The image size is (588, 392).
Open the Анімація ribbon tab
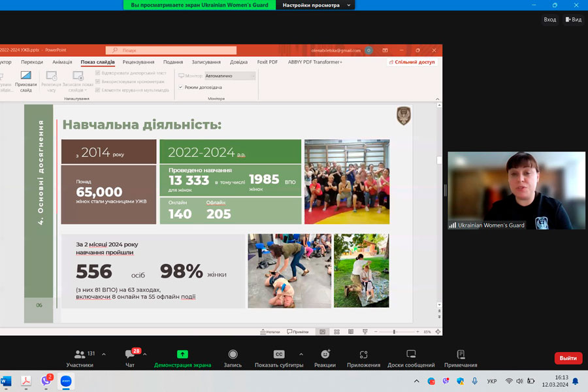(x=62, y=62)
